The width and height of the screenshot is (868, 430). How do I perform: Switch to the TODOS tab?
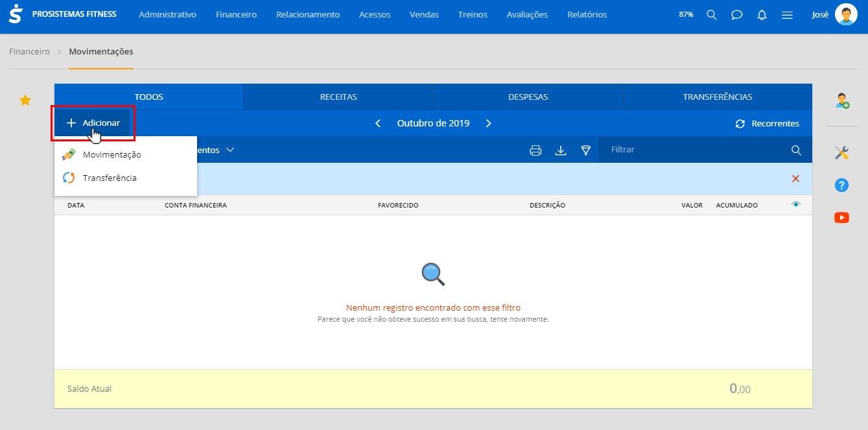149,97
